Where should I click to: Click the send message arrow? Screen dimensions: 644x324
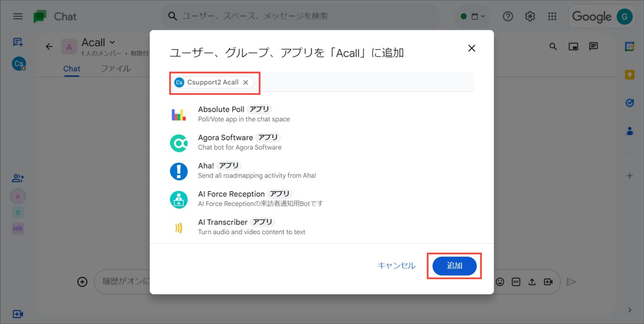(571, 282)
